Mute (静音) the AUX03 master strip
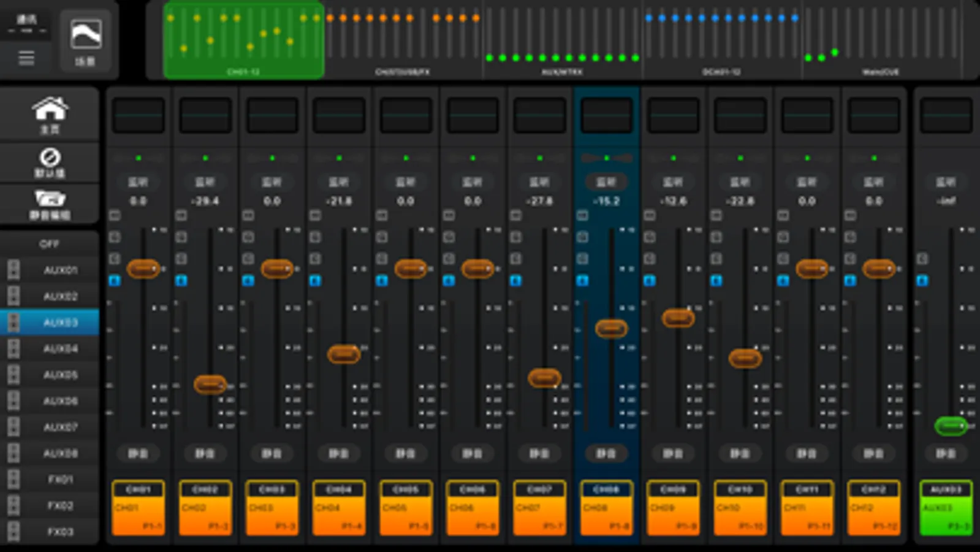This screenshot has width=980, height=552. tap(946, 453)
